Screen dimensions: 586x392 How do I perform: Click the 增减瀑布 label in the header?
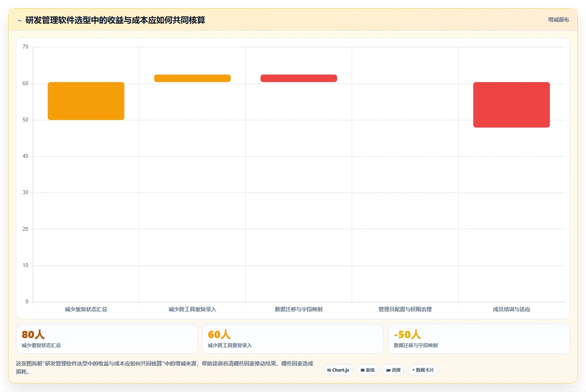click(558, 20)
